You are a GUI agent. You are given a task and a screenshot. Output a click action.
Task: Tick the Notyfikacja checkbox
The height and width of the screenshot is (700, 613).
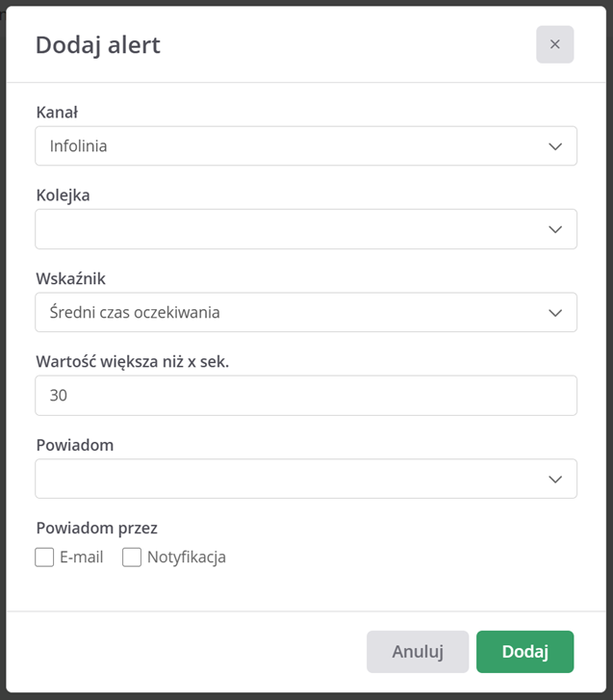point(132,557)
